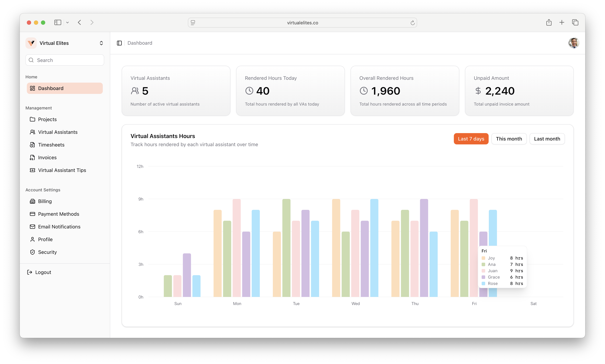The image size is (605, 364).
Task: Switch to Last month view
Action: (x=547, y=139)
